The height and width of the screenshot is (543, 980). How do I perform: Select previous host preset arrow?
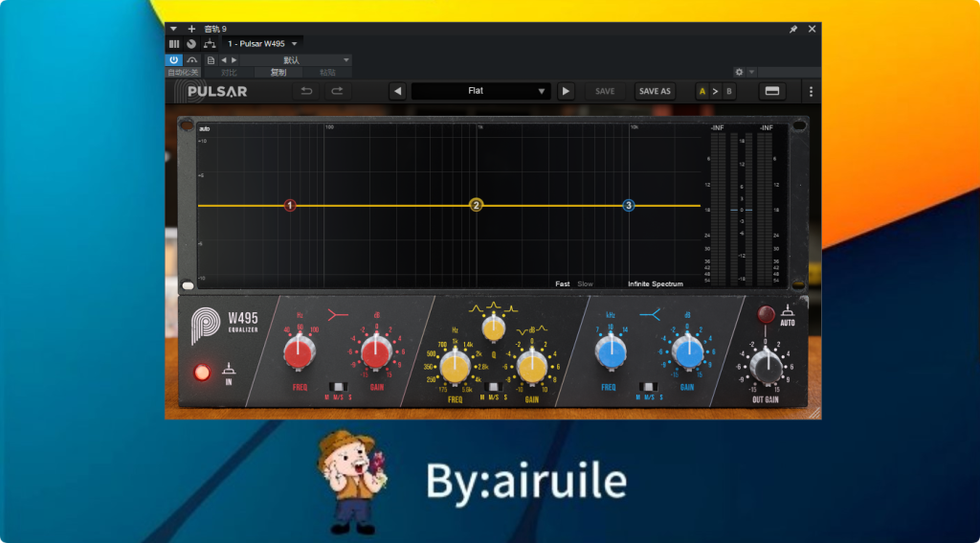[x=224, y=60]
